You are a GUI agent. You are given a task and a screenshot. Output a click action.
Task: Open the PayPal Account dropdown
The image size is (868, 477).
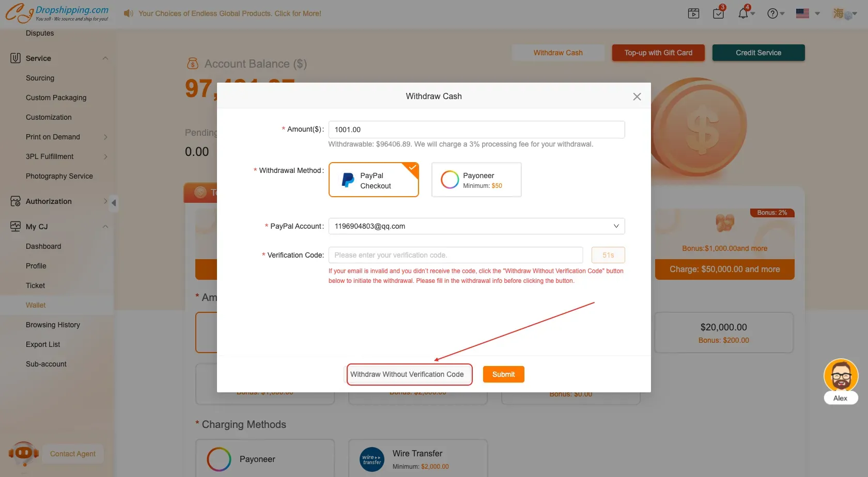(476, 226)
